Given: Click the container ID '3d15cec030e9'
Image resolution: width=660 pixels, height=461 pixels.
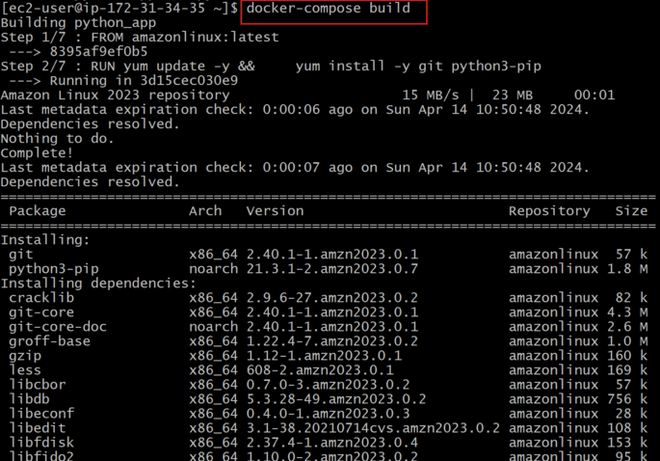Looking at the screenshot, I should [189, 80].
